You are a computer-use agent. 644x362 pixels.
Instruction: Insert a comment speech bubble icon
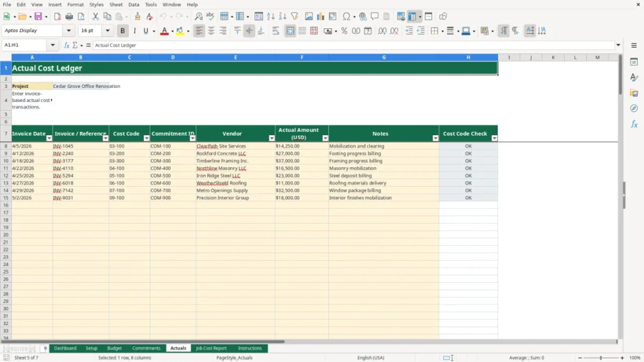point(375,16)
